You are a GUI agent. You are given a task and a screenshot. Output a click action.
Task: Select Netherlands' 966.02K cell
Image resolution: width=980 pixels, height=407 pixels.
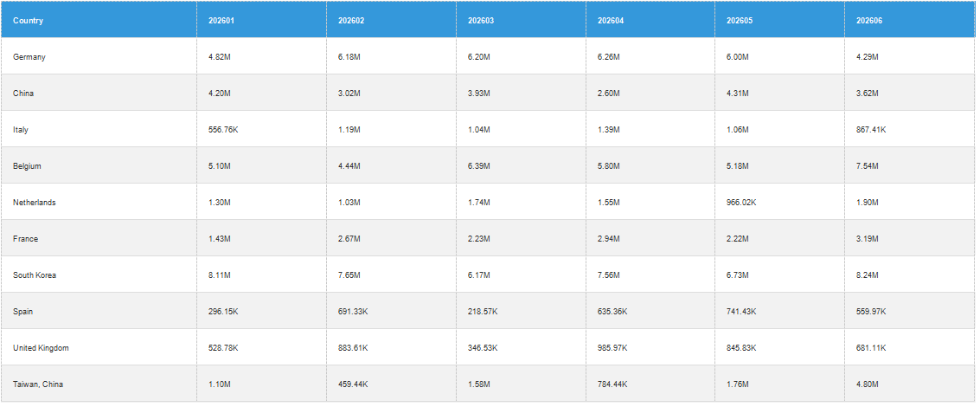(741, 203)
